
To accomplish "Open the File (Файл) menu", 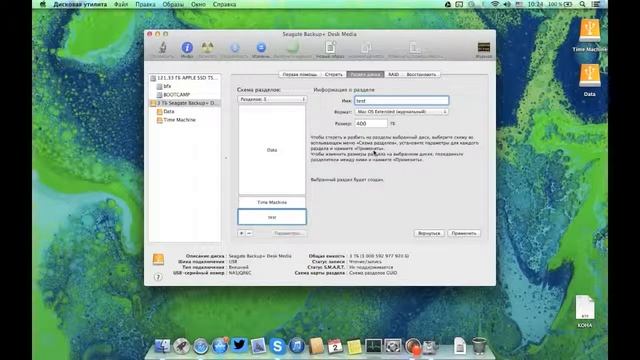I will 121,4.
